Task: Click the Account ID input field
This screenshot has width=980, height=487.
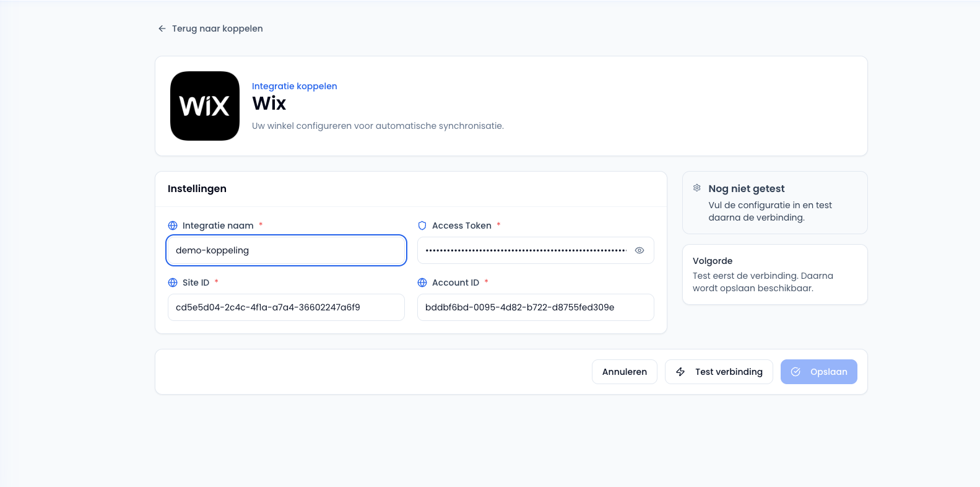Action: (536, 307)
